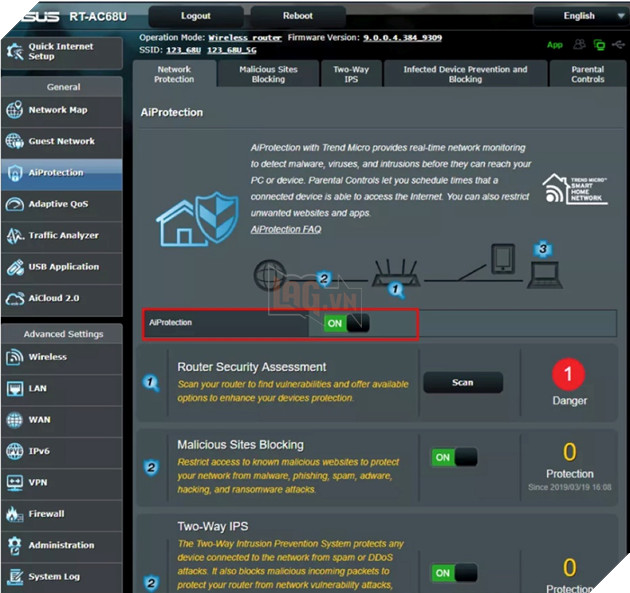
Task: Open the Network Map sidebar icon
Action: 15,110
